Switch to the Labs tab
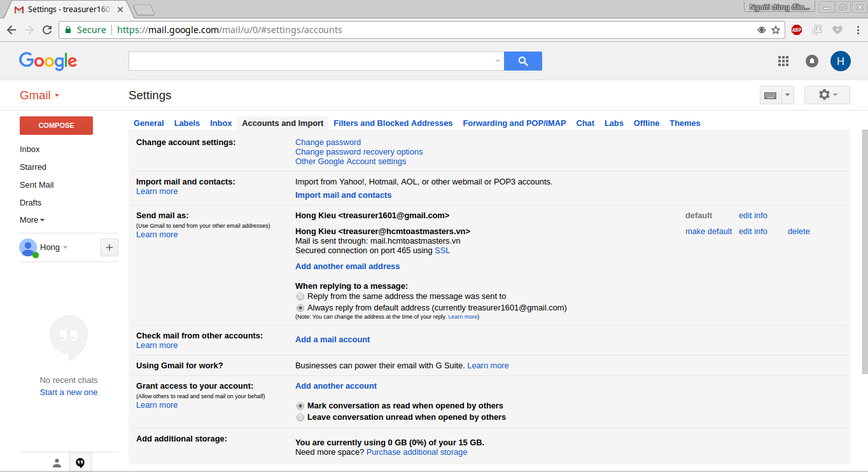Image resolution: width=868 pixels, height=472 pixels. pos(614,123)
